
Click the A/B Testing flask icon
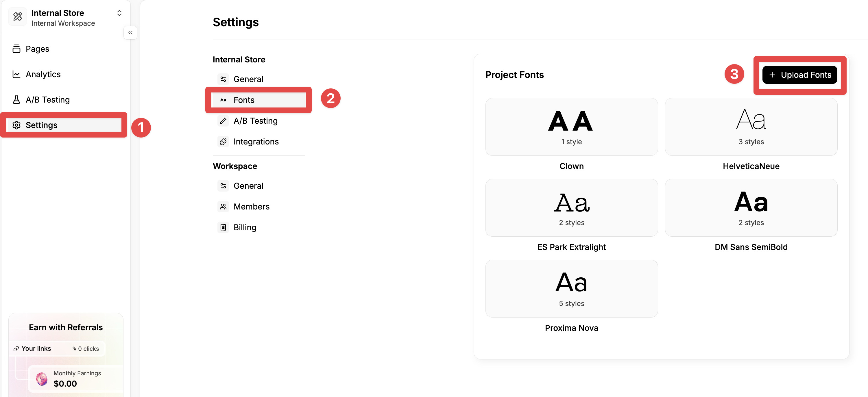tap(16, 100)
